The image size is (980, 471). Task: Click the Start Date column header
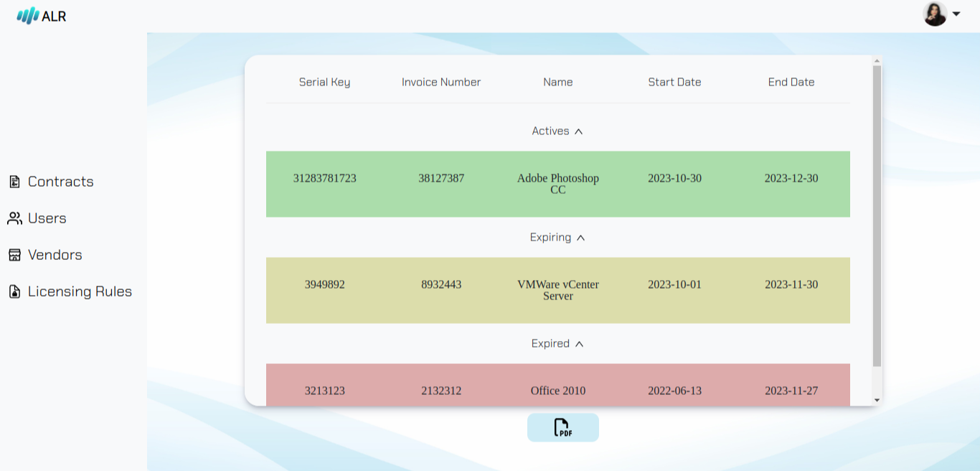pos(674,82)
